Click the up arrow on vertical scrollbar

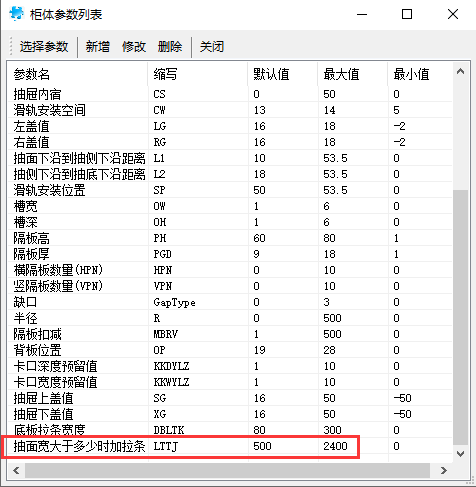pos(460,71)
